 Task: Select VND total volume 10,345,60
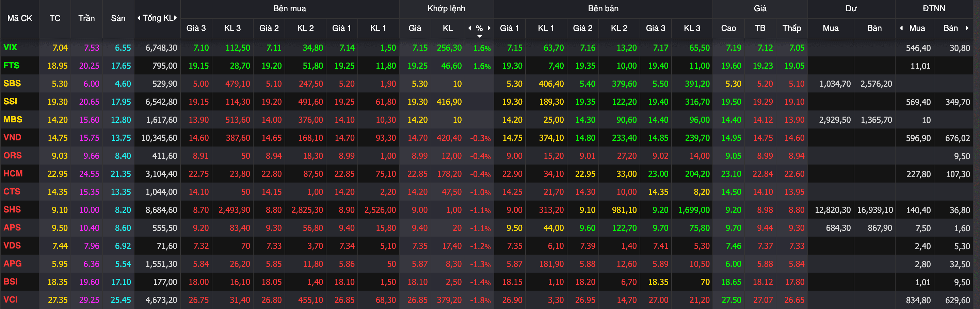click(x=159, y=138)
